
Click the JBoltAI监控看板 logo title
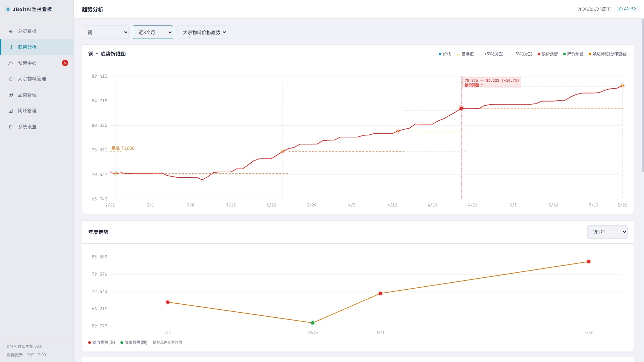click(x=32, y=9)
